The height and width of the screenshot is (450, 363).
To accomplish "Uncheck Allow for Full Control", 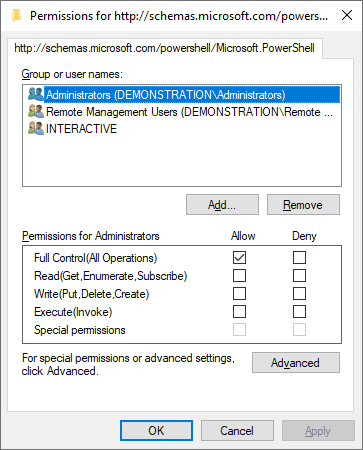I will point(239,257).
